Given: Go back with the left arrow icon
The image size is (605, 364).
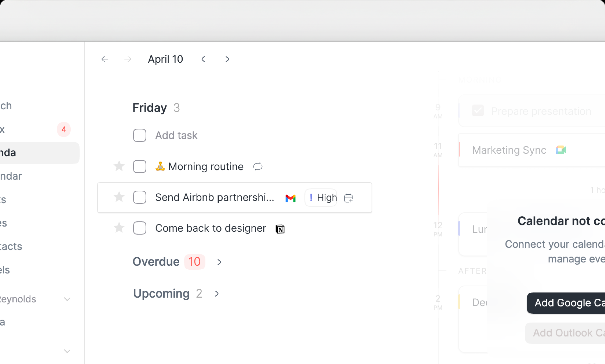Looking at the screenshot, I should pos(105,59).
